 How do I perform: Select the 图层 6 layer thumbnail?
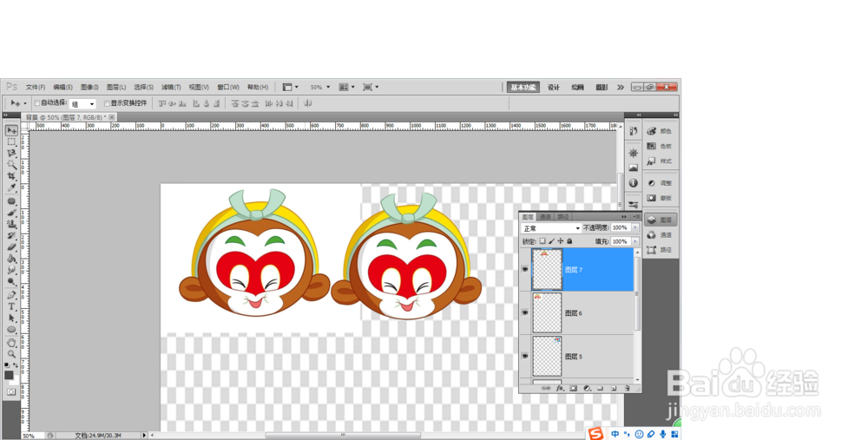[547, 312]
